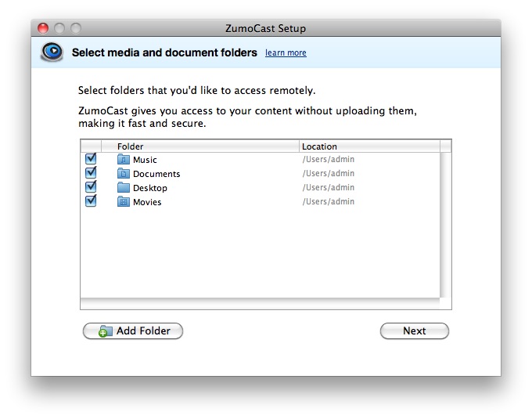This screenshot has width=532, height=419.
Task: Click the /Users/admin location for Desktop
Action: [x=329, y=187]
